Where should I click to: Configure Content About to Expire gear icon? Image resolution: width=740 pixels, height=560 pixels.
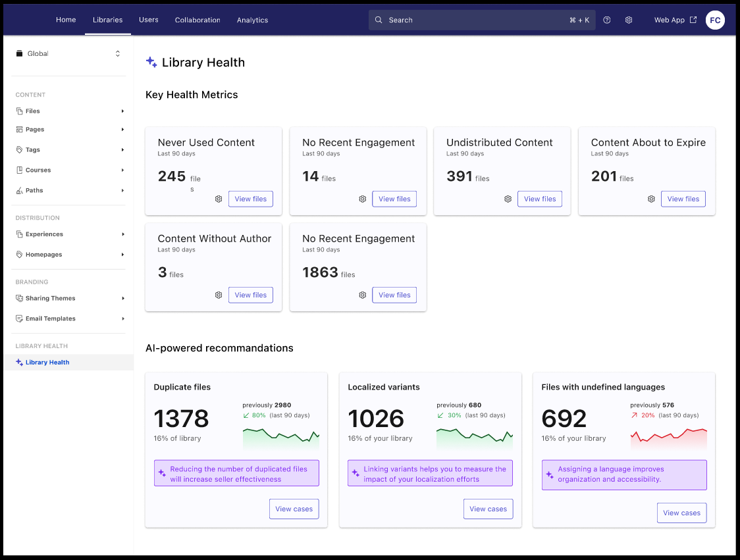[651, 199]
